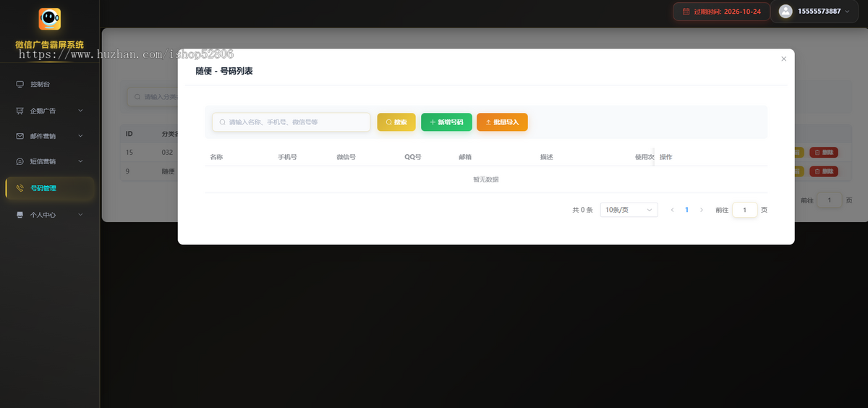The width and height of the screenshot is (868, 408).
Task: Click the 过期时间 expiry badge
Action: [721, 12]
